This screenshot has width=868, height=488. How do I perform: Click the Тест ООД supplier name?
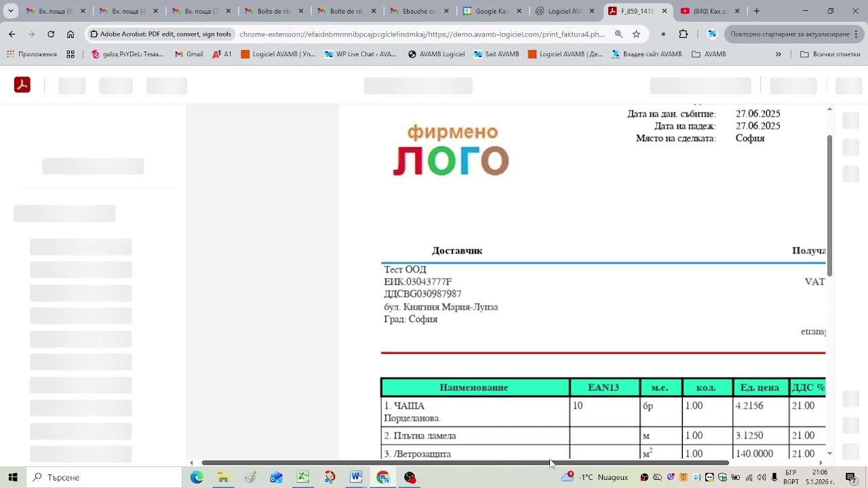[406, 270]
